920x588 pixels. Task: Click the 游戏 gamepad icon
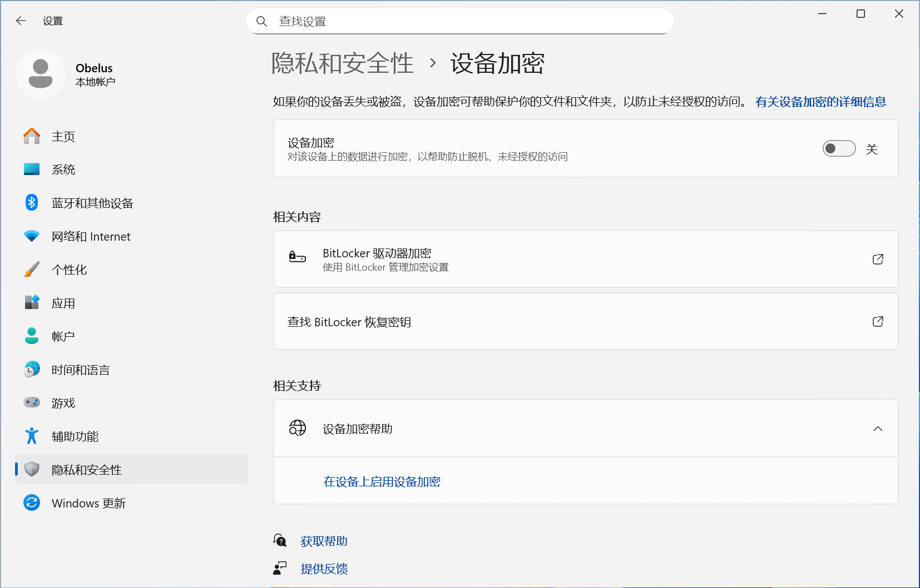click(32, 402)
